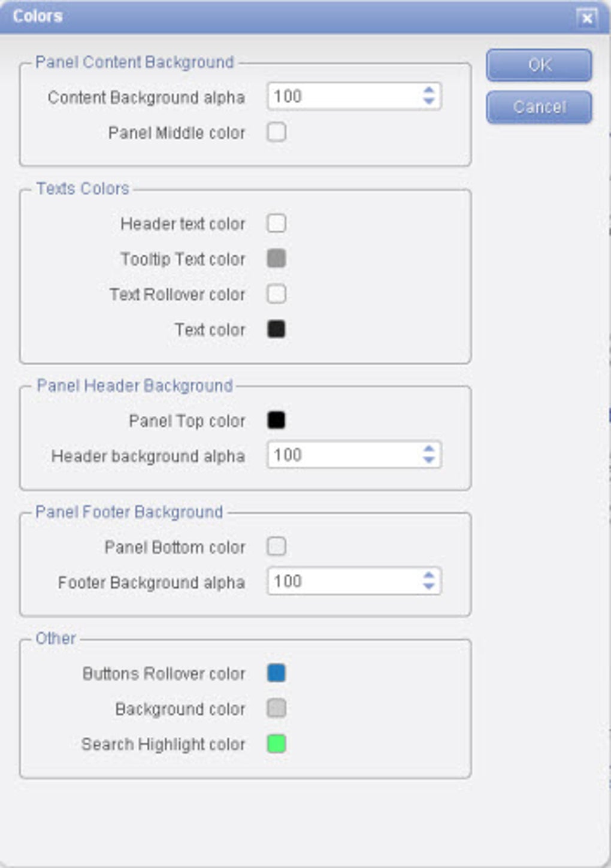The width and height of the screenshot is (611, 868).
Task: Change the Tooltip Text color swatch
Action: pos(276,259)
